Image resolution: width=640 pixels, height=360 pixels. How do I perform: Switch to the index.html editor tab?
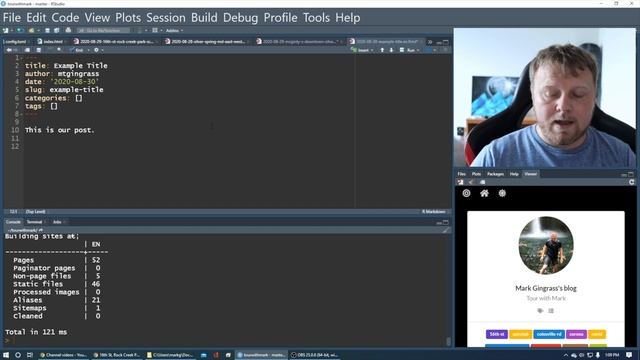[x=53, y=42]
